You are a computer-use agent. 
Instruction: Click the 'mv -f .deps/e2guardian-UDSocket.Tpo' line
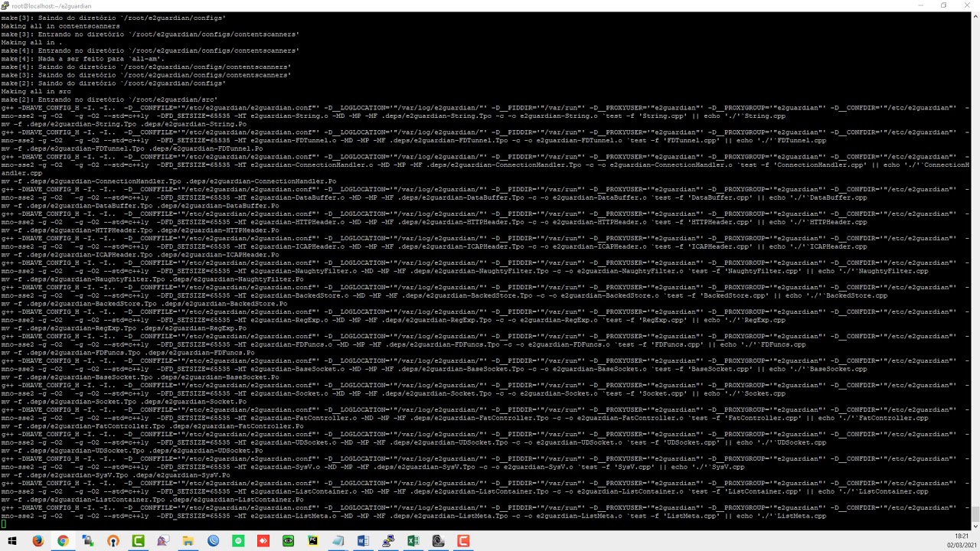point(132,451)
